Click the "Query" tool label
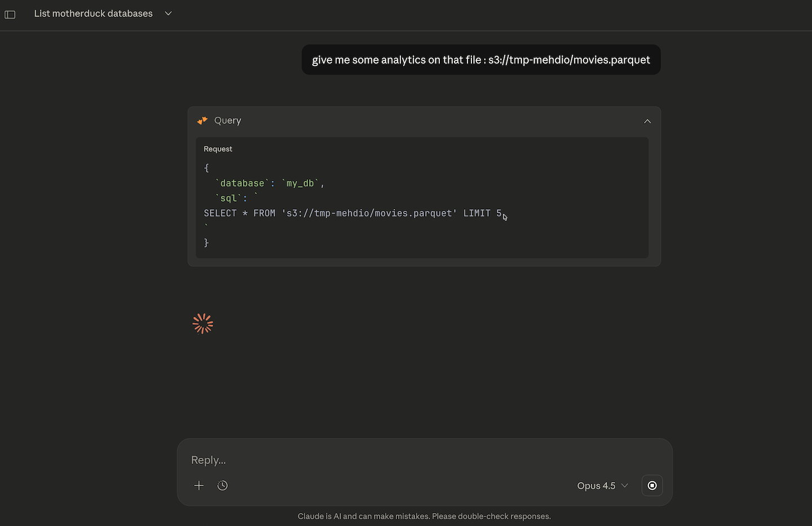 pyautogui.click(x=228, y=121)
